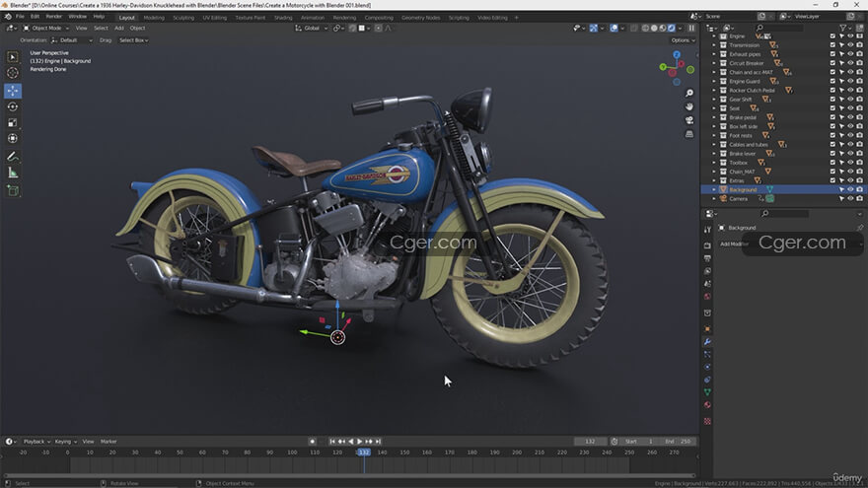Image resolution: width=868 pixels, height=488 pixels.
Task: Open the Physics properties tab
Action: point(707,367)
